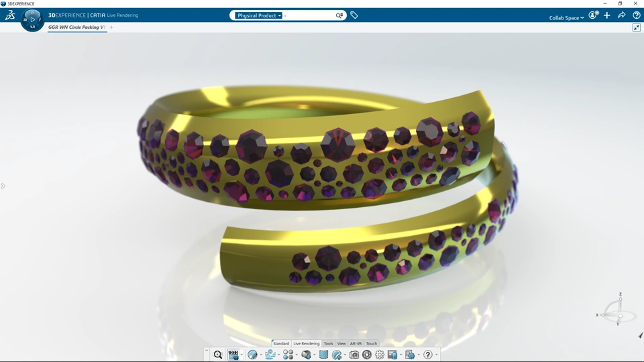
Task: Expand the ambience icon dropdown arrow
Action: (x=279, y=355)
